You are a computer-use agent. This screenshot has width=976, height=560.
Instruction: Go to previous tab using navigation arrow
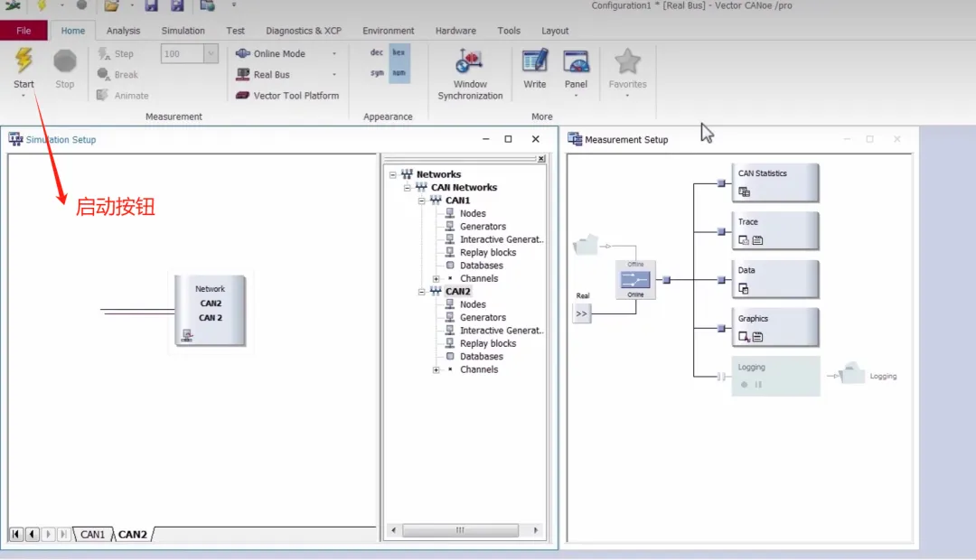(x=32, y=534)
